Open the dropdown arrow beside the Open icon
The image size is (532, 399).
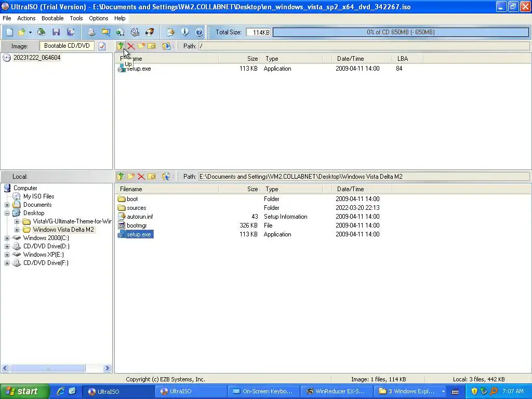point(30,32)
